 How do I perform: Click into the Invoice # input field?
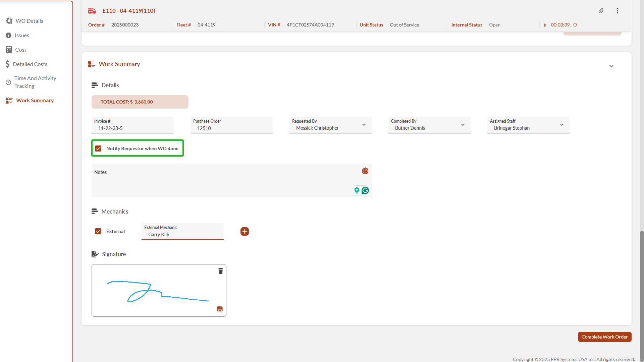pos(132,128)
